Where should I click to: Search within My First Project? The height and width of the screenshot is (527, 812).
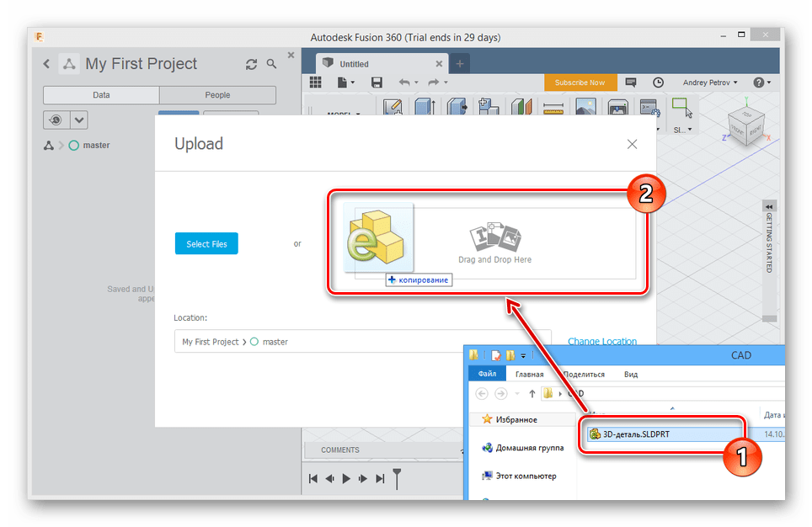tap(271, 64)
